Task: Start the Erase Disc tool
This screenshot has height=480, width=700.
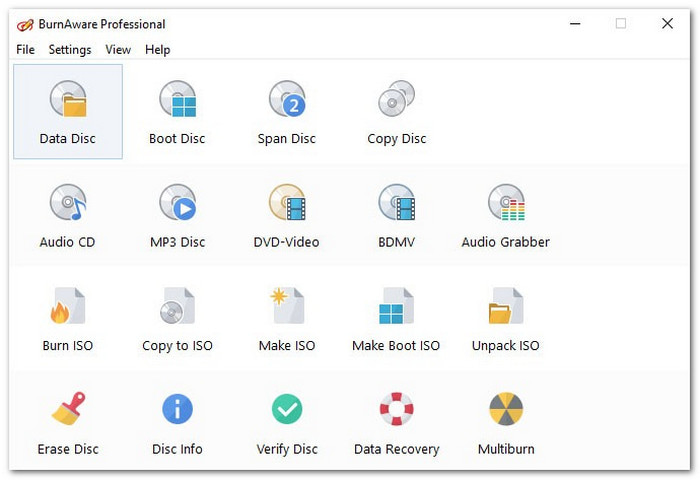Action: coord(68,422)
